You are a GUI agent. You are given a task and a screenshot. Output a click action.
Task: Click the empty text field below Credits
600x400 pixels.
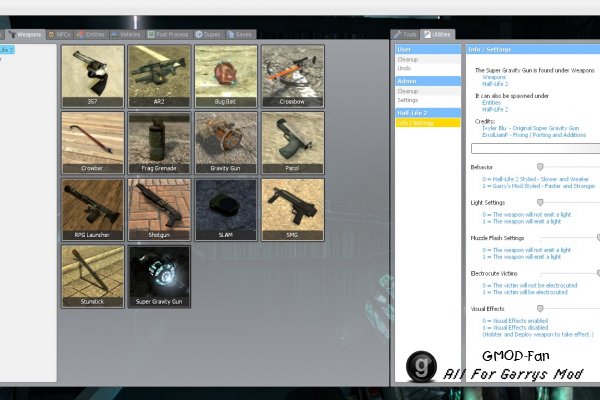(x=535, y=149)
